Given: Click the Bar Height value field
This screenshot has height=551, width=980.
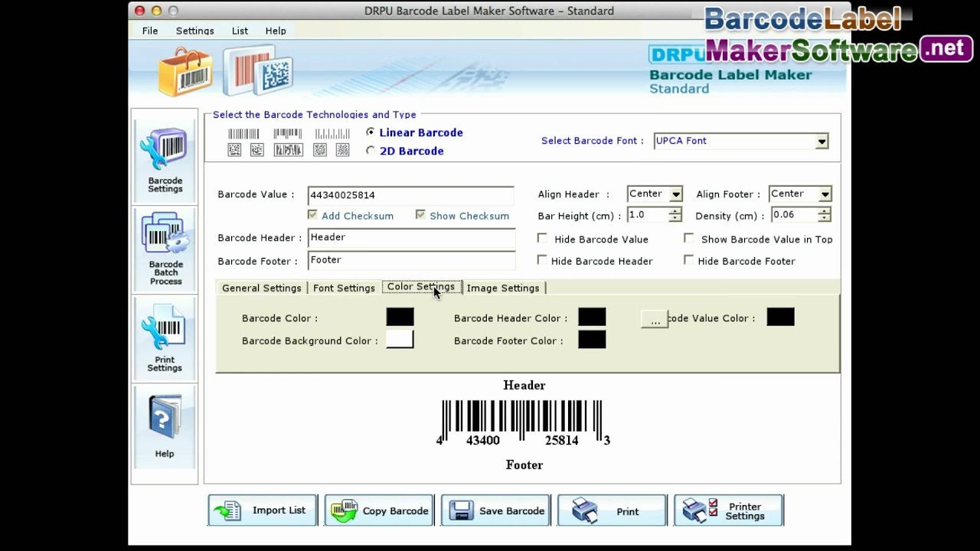Looking at the screenshot, I should [x=648, y=215].
